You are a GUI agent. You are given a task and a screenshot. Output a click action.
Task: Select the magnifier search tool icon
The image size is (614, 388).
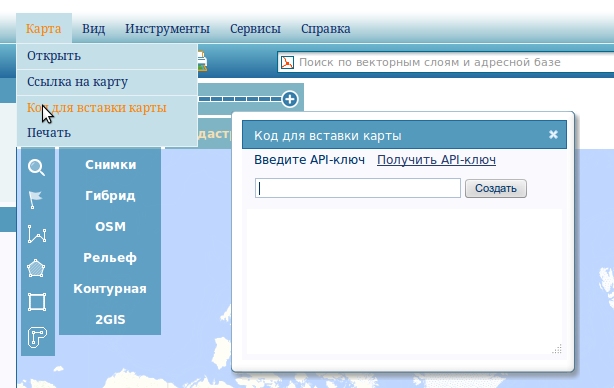(36, 168)
